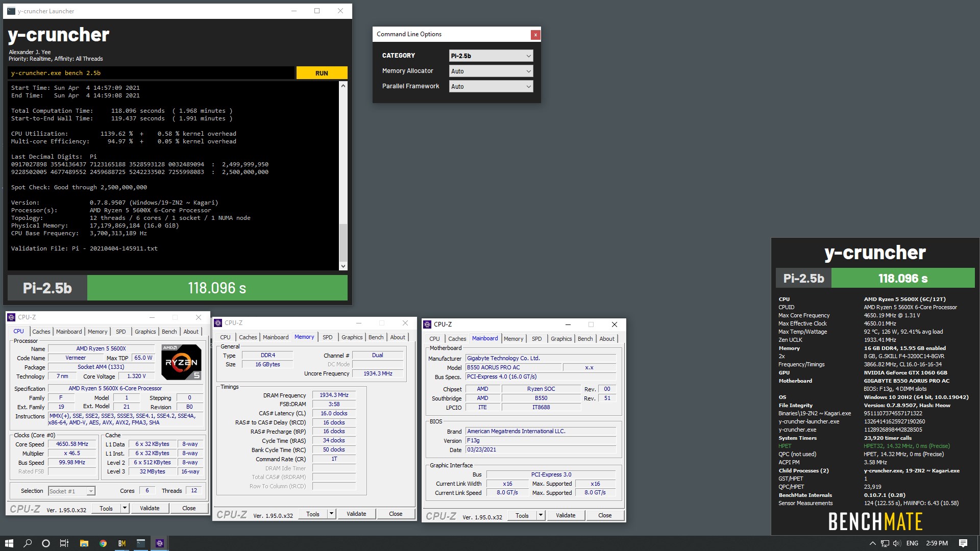The height and width of the screenshot is (551, 980).
Task: Open y-cruncher console taskbar icon
Action: point(141,543)
